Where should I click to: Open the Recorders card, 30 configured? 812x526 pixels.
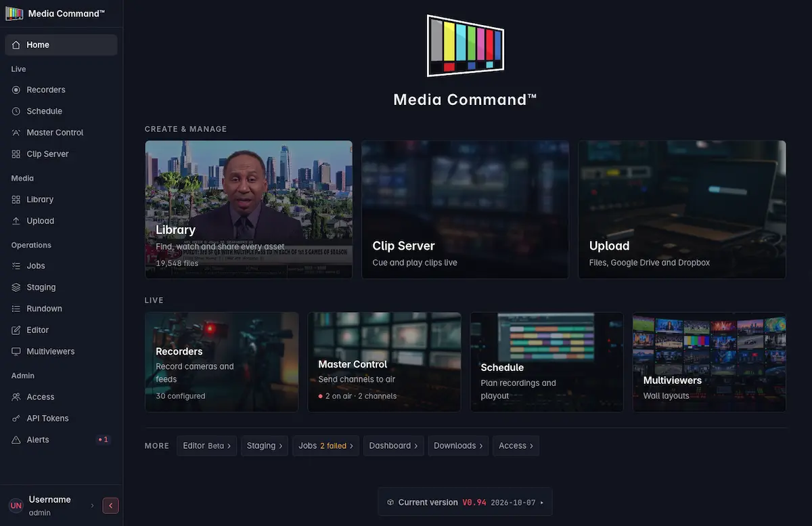pos(222,361)
